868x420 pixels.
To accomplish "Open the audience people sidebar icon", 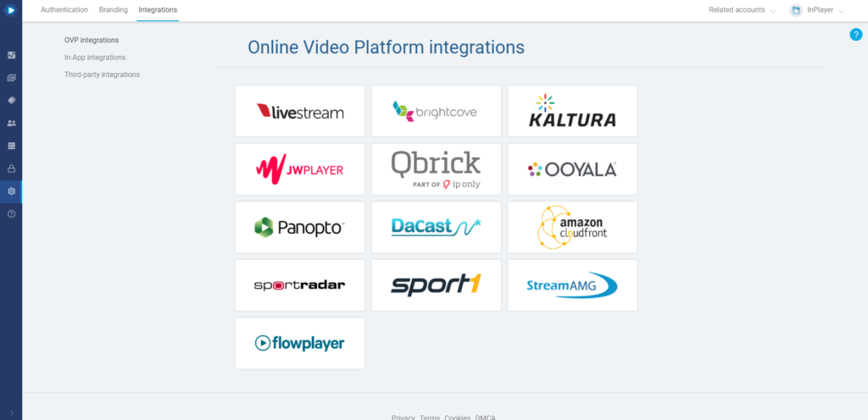I will (x=11, y=124).
